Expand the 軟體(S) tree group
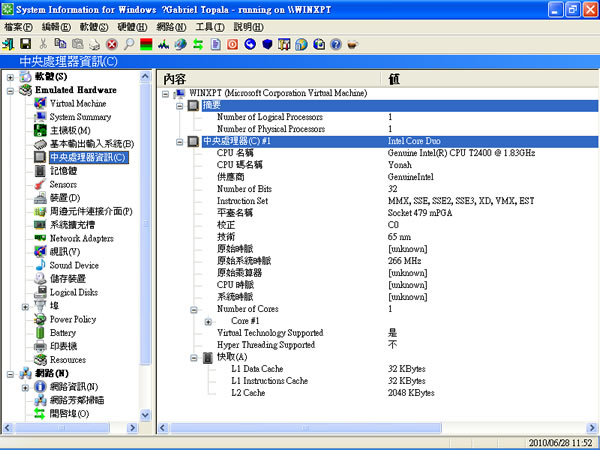 [11, 77]
